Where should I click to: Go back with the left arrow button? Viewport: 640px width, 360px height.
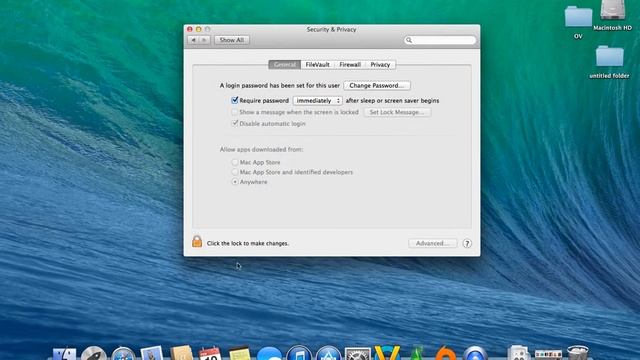193,40
